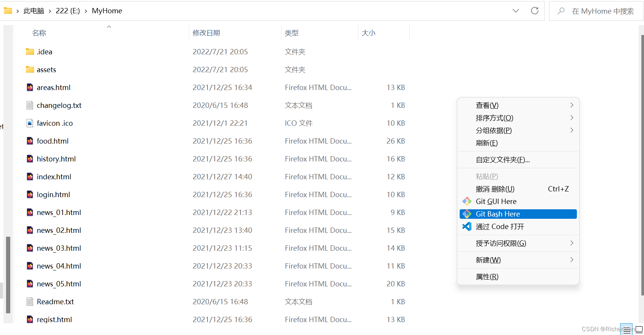The image size is (644, 335).
Task: Open 属性(R) from context menu
Action: [x=518, y=277]
